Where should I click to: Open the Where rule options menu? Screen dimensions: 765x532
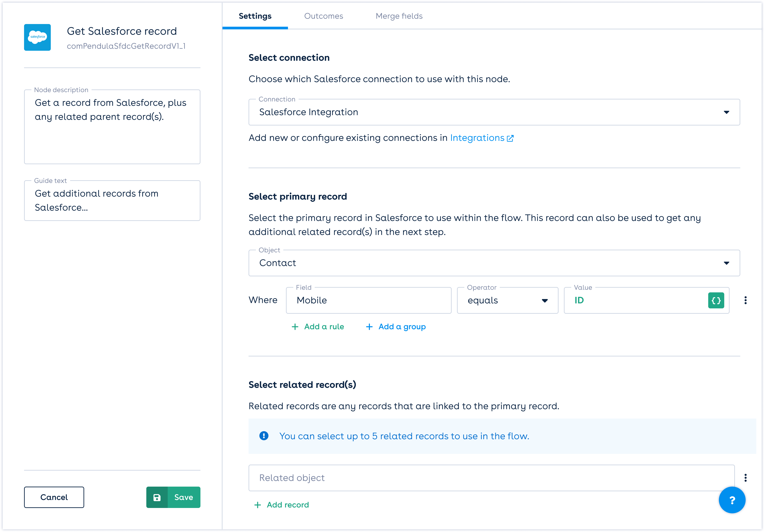coord(745,300)
